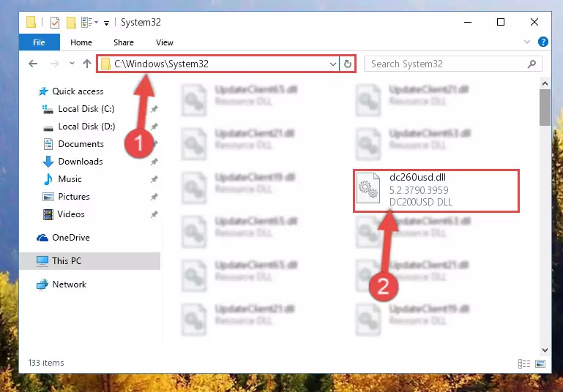Switch to the View ribbon tab

tap(165, 42)
